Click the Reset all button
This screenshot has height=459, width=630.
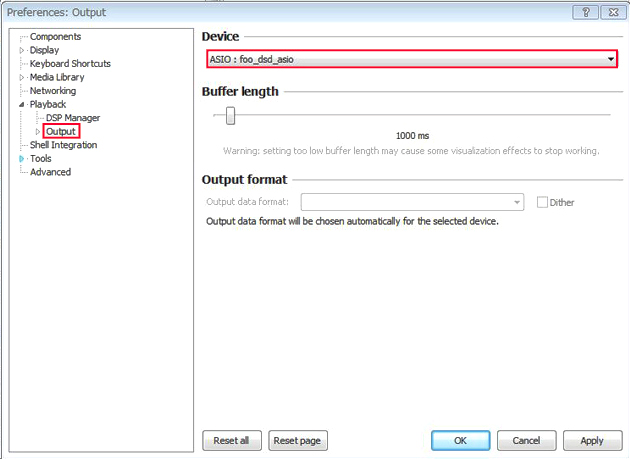[232, 440]
